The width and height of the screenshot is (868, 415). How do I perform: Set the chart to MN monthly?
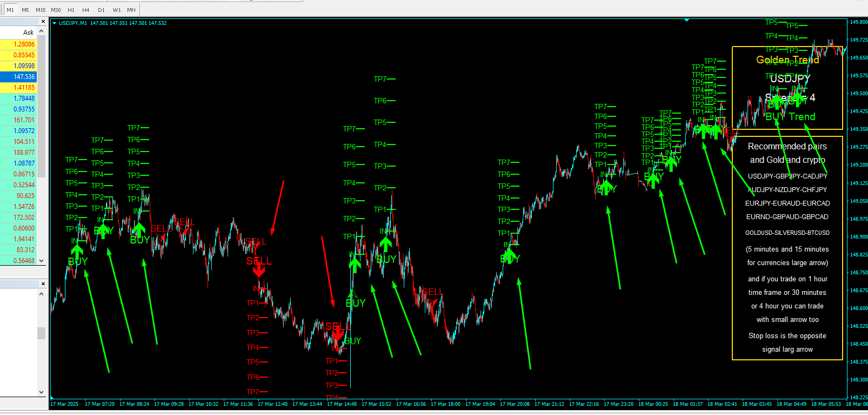coord(131,10)
